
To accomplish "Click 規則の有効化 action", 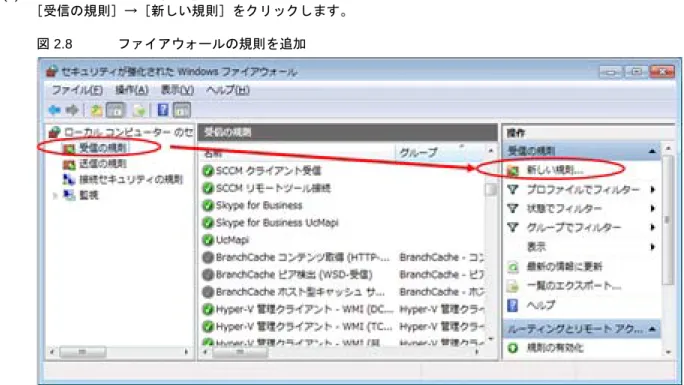I will (x=554, y=348).
